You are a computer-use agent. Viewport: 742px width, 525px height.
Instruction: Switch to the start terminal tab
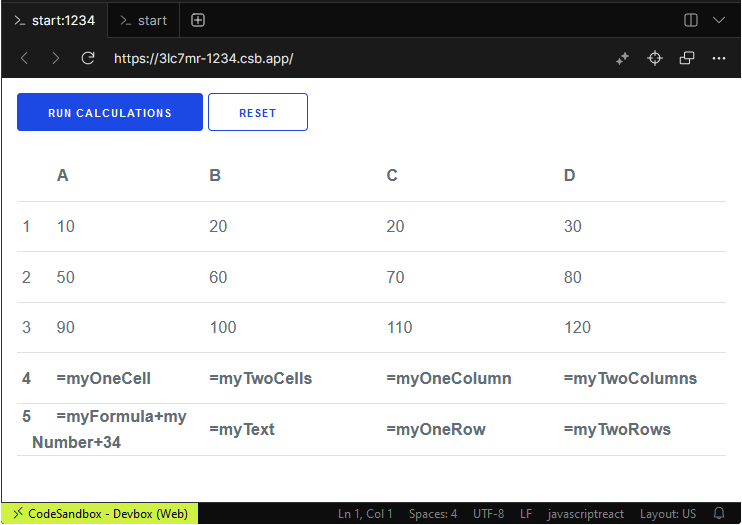click(x=143, y=20)
